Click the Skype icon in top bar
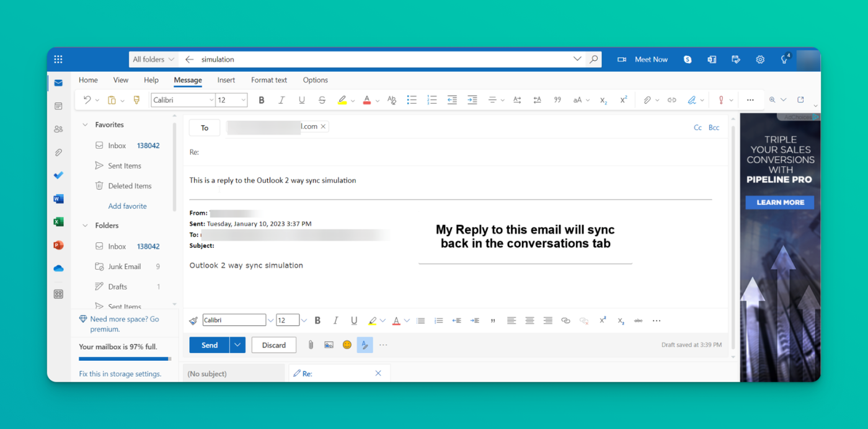The width and height of the screenshot is (868, 429). tap(688, 60)
